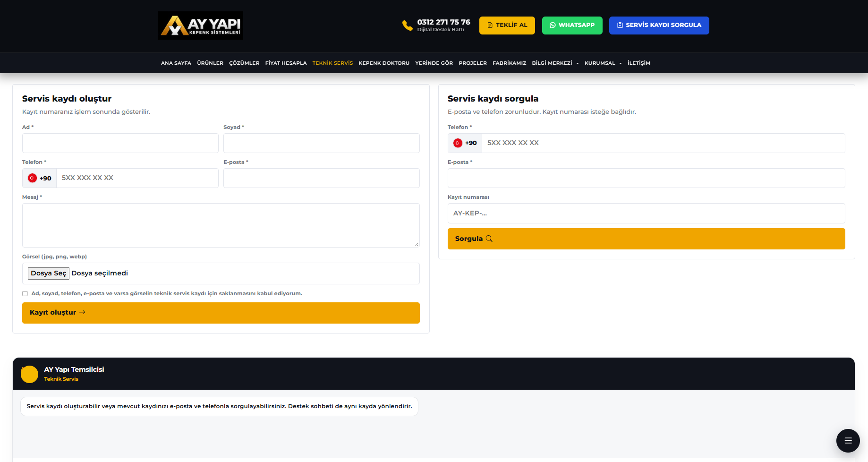This screenshot has width=868, height=462.
Task: Click the Dosya Seç file button
Action: [49, 274]
